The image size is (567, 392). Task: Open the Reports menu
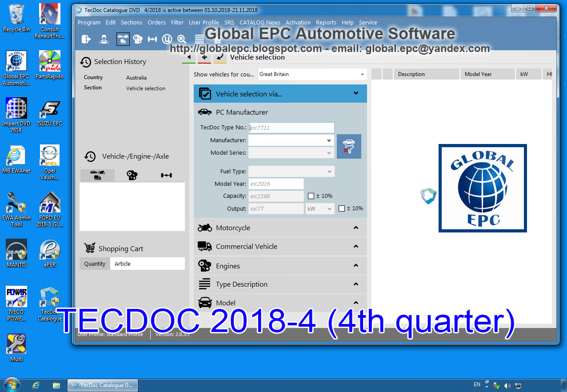coord(326,22)
